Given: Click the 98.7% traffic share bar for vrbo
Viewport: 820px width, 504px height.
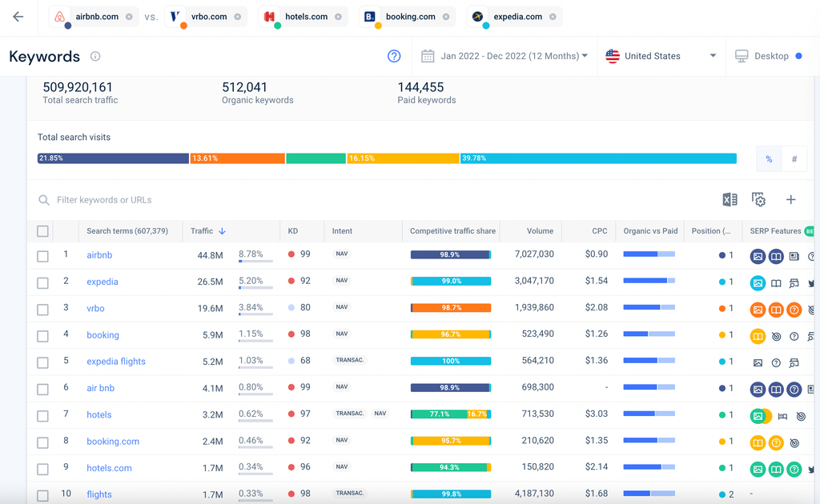Looking at the screenshot, I should pyautogui.click(x=451, y=308).
